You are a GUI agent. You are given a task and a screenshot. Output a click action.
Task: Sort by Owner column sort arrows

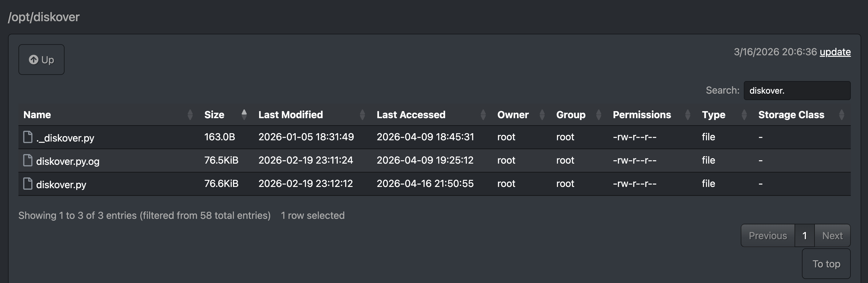[542, 115]
